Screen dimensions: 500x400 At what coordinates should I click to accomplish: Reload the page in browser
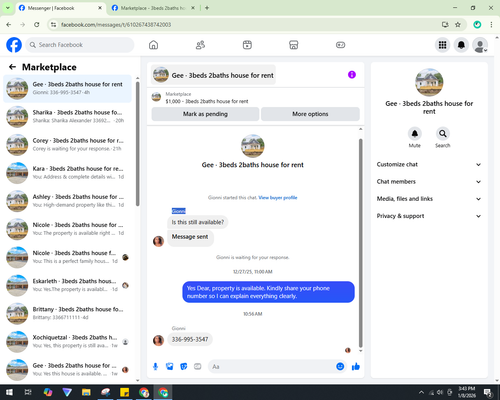tap(37, 25)
